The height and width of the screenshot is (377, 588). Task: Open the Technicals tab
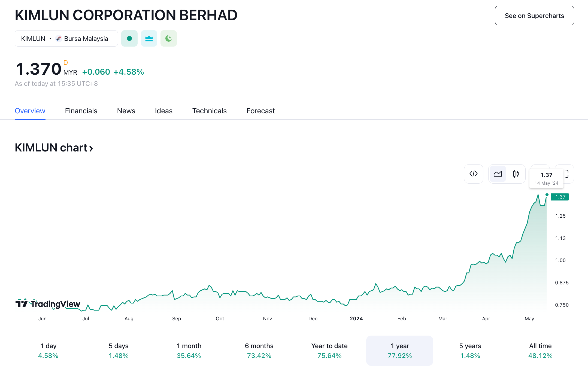click(209, 111)
